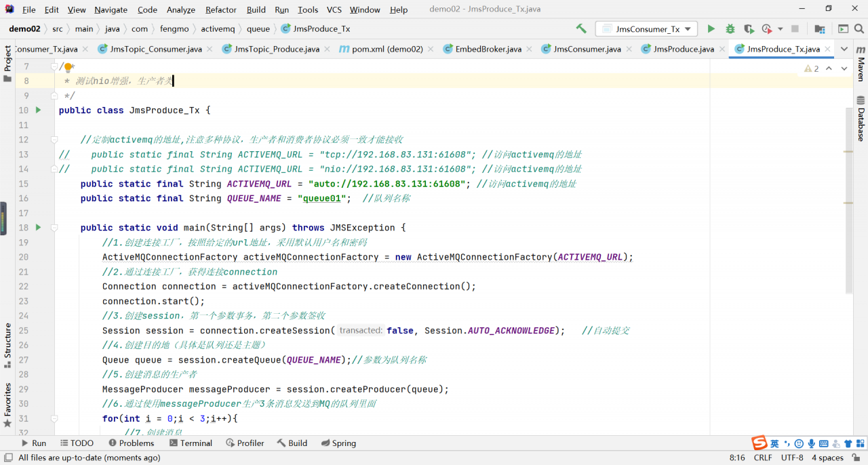Open the Spring tool window
The width and height of the screenshot is (868, 465).
tap(338, 443)
